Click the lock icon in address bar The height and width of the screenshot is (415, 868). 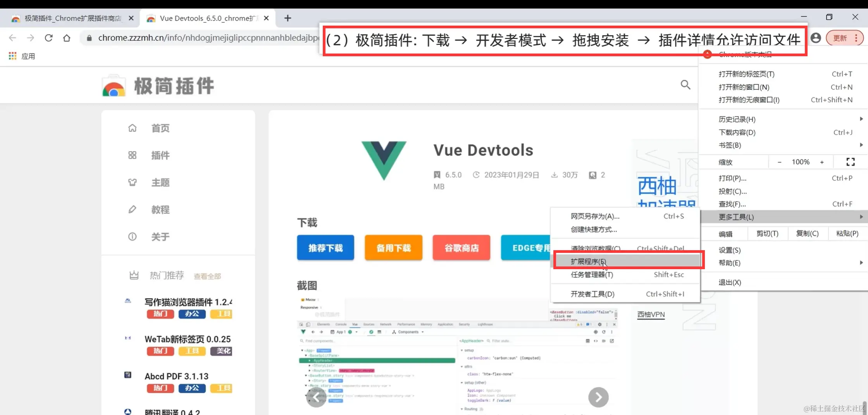pos(89,38)
